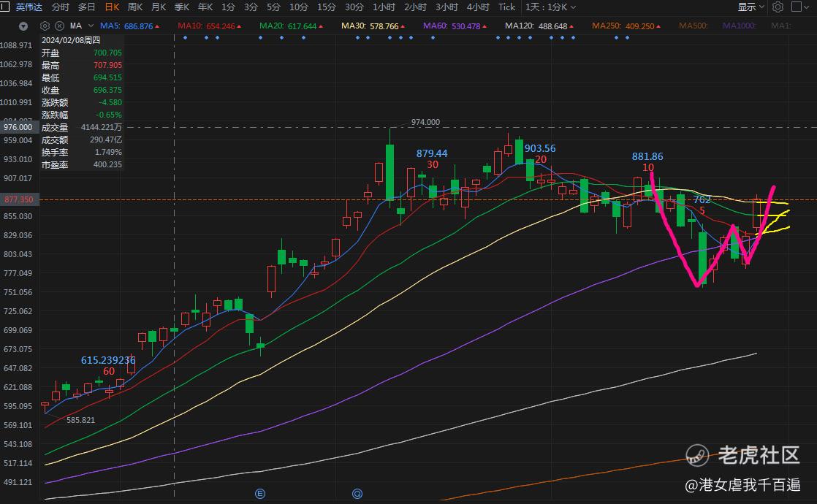This screenshot has height=504, width=817.
Task: Click the 877.350 current price tag
Action: click(18, 199)
